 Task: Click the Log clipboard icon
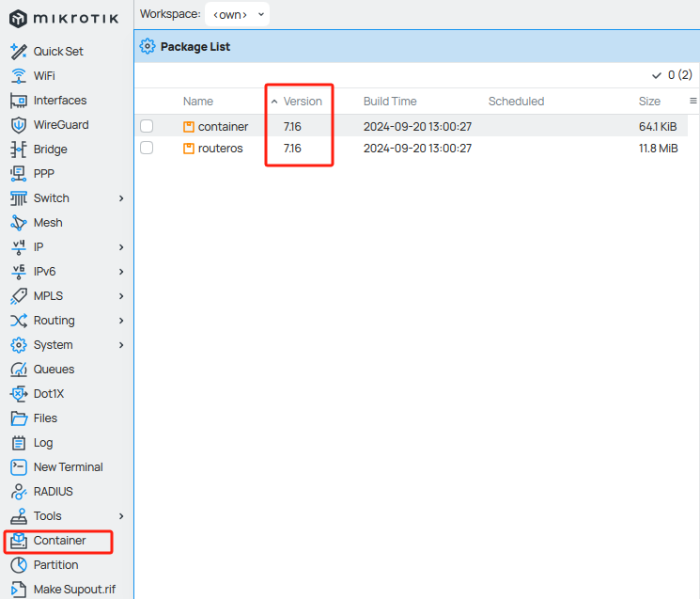point(18,443)
